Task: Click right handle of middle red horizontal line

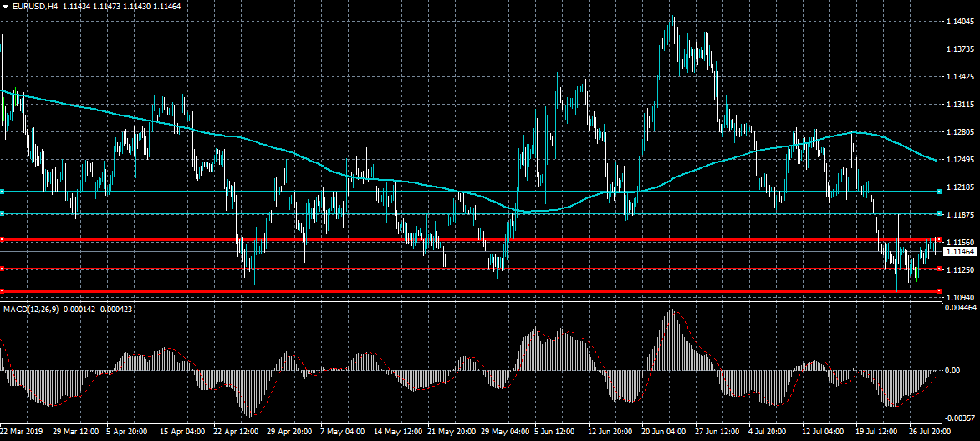Action: [940, 269]
